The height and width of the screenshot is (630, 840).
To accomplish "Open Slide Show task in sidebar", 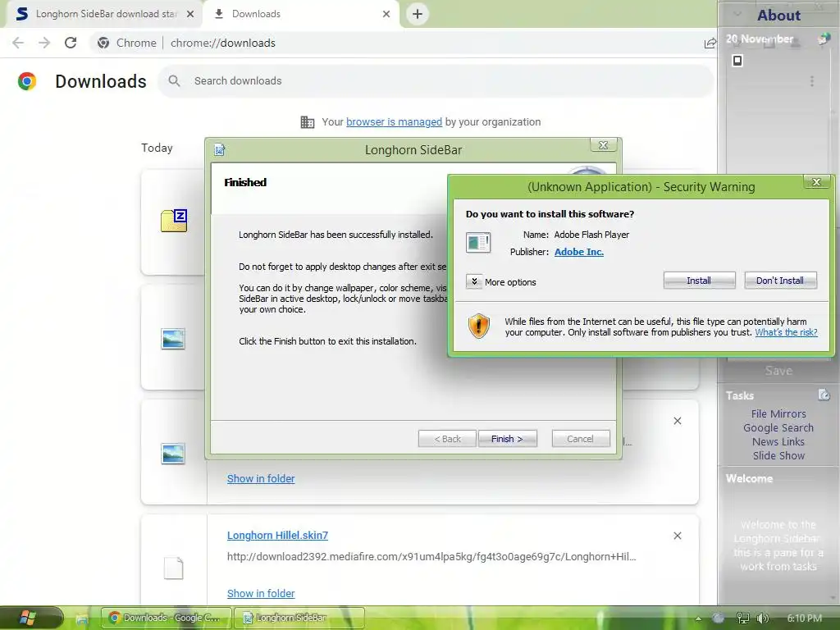I will point(778,455).
